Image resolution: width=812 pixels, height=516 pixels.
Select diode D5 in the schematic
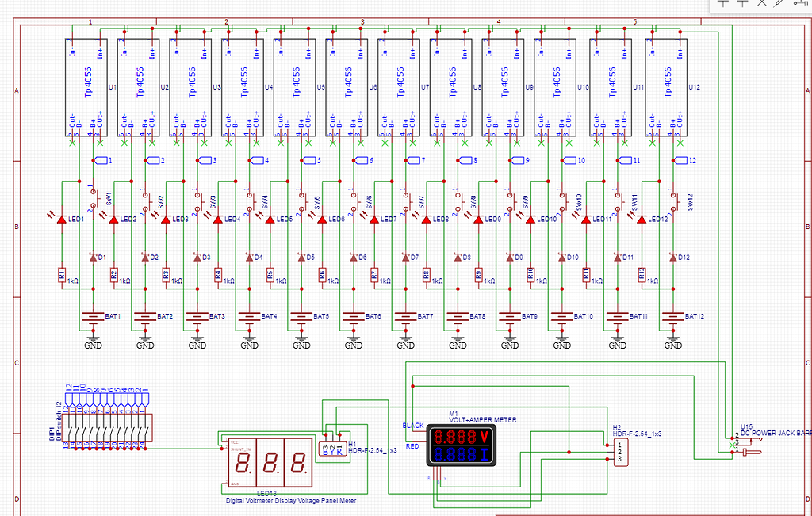300,257
